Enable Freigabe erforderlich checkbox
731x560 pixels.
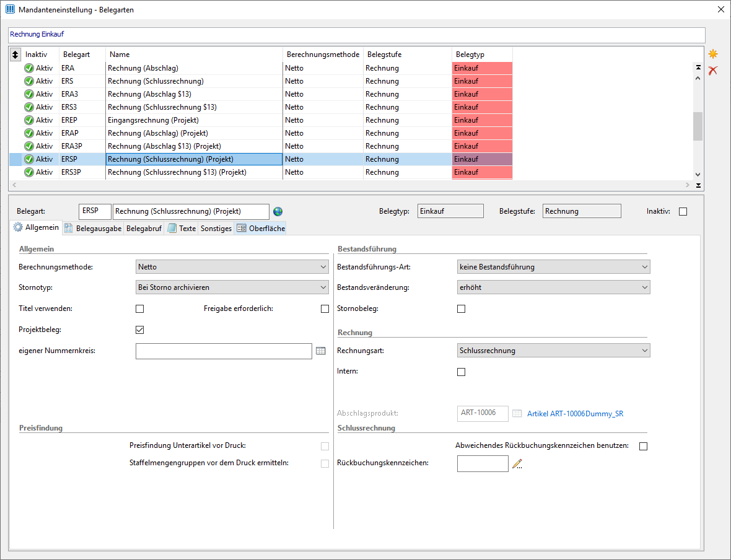[325, 308]
